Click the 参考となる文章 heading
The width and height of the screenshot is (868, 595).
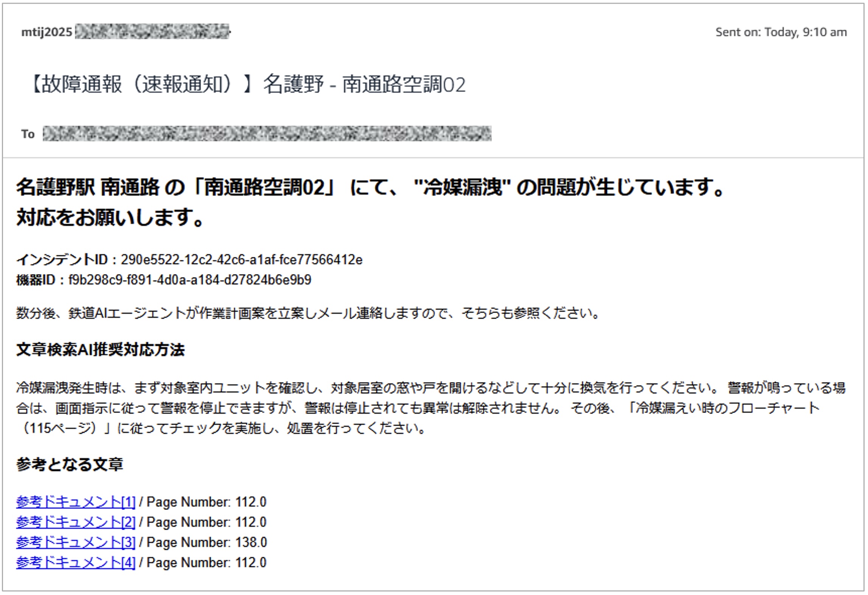point(70,464)
